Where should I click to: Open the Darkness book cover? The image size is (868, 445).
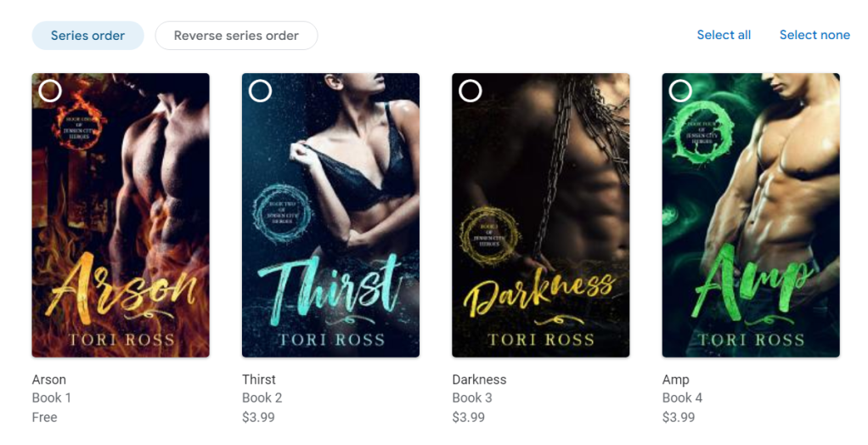click(541, 216)
